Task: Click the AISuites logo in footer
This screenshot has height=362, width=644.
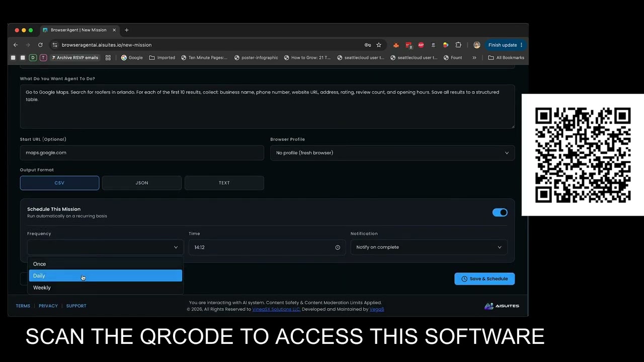Action: pyautogui.click(x=502, y=306)
